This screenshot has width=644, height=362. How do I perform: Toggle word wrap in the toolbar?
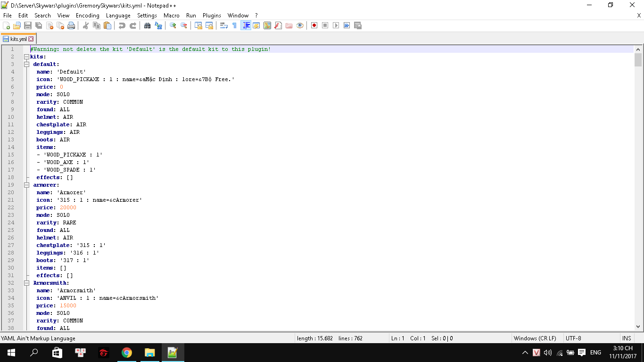click(x=224, y=25)
